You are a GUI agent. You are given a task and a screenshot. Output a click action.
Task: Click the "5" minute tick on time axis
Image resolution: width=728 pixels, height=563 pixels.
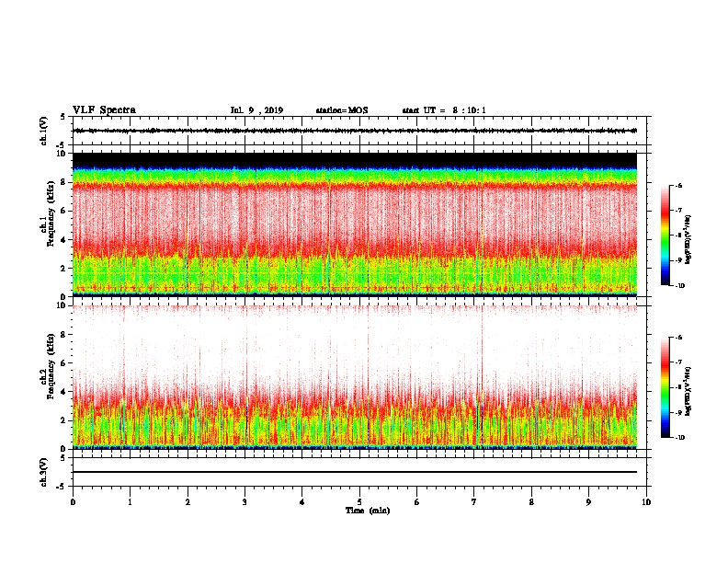[x=359, y=502]
